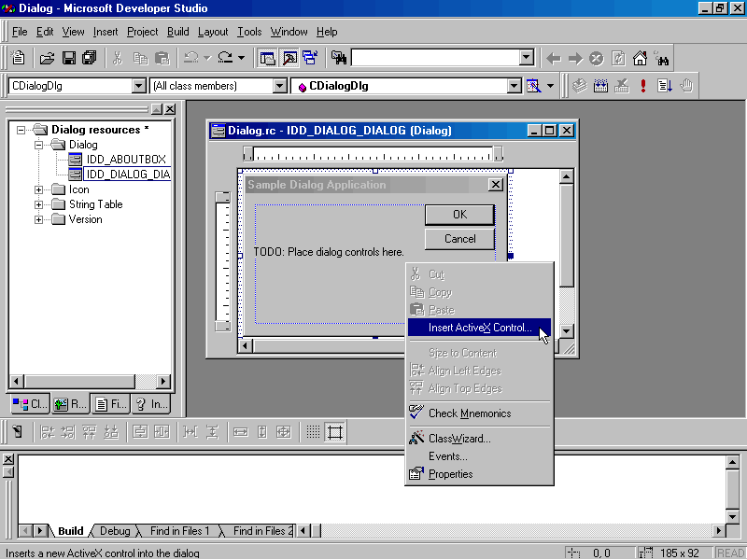Toggle the guides and rulers button
The height and width of the screenshot is (560, 747).
click(335, 432)
